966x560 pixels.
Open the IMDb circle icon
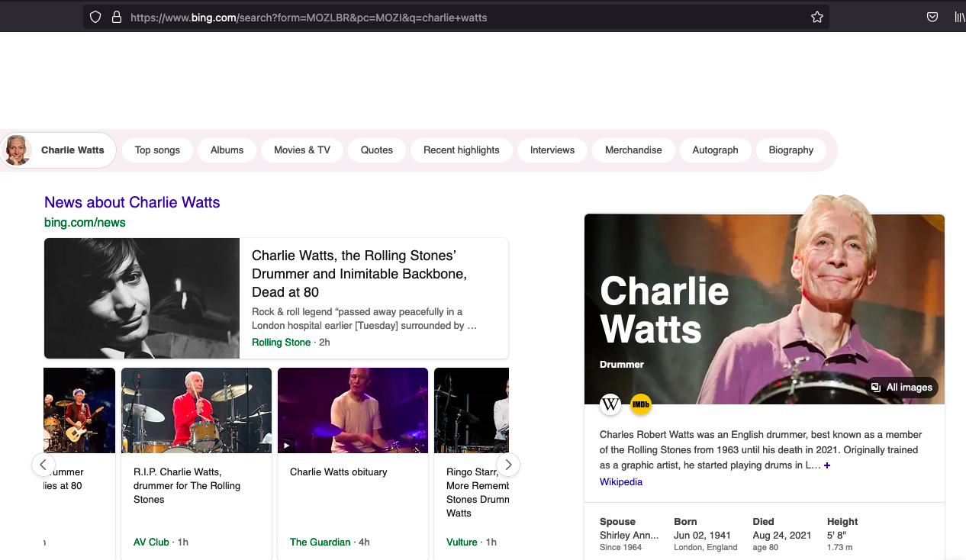[x=641, y=404]
